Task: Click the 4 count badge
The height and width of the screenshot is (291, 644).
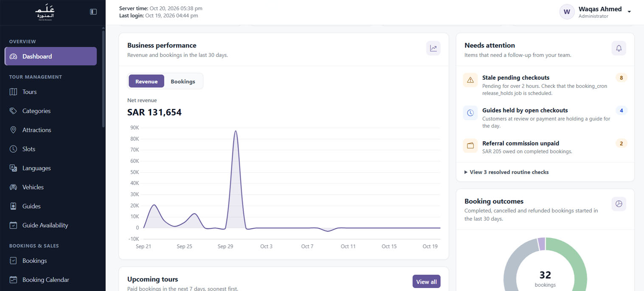Action: (621, 111)
